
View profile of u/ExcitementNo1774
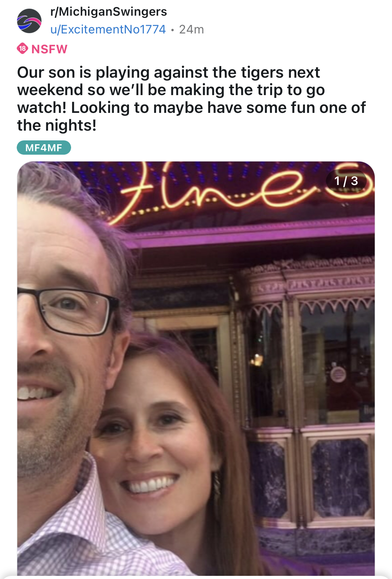pyautogui.click(x=108, y=30)
